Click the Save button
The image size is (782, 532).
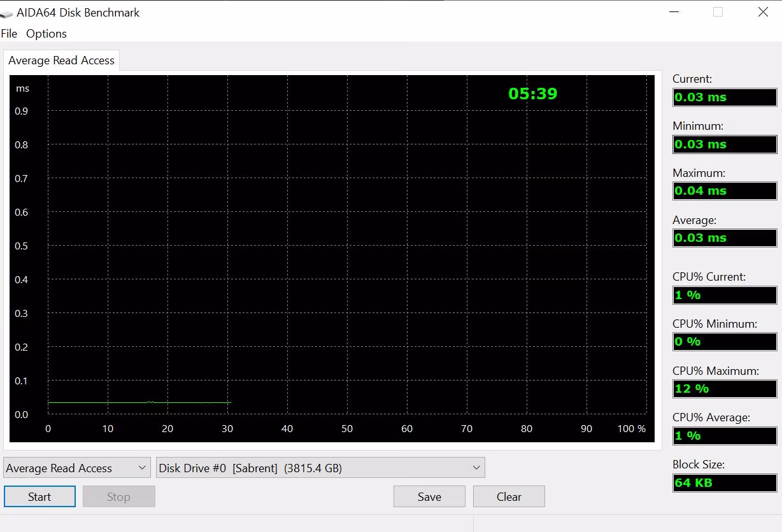click(x=429, y=497)
